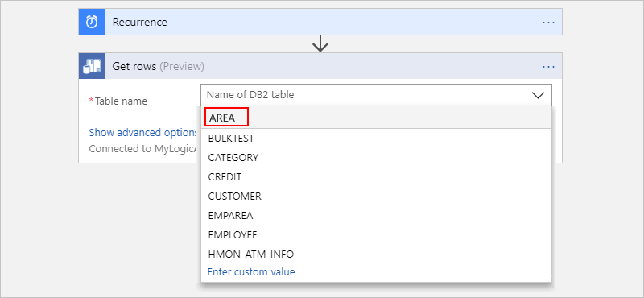The image size is (644, 298).
Task: Choose CREDIT from the table list
Action: pyautogui.click(x=376, y=176)
